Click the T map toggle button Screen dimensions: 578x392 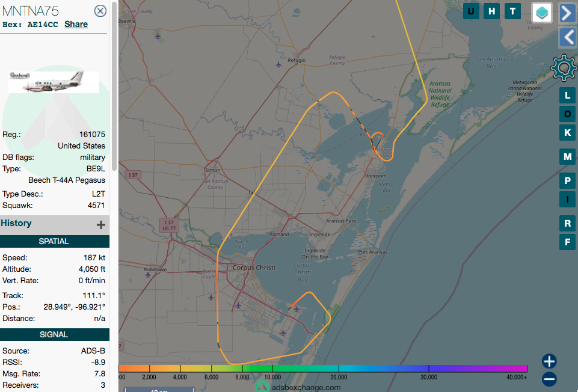click(x=512, y=11)
